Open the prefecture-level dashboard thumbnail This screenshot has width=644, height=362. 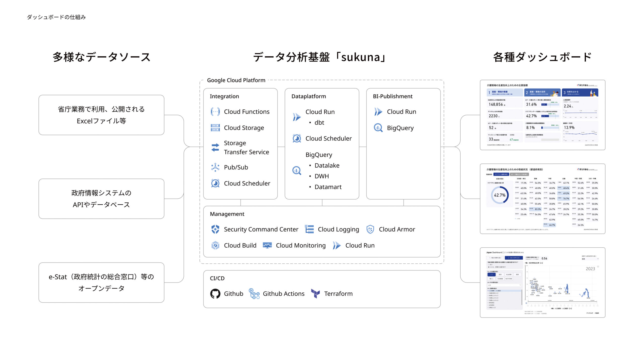click(x=542, y=199)
